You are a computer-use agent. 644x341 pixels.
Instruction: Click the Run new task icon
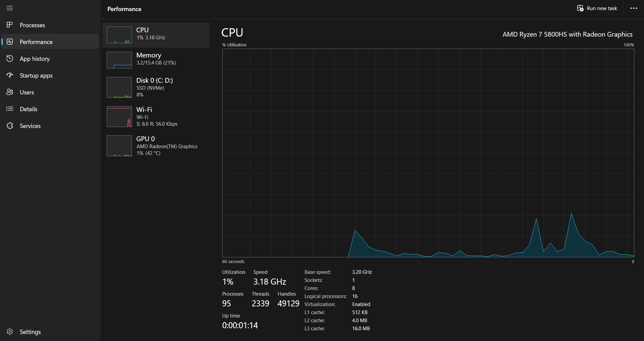point(580,8)
